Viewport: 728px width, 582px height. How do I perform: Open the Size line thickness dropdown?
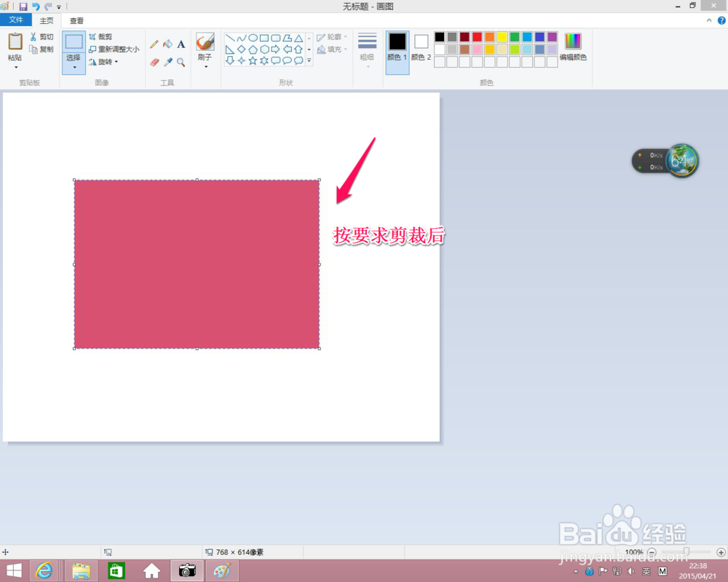tap(367, 50)
